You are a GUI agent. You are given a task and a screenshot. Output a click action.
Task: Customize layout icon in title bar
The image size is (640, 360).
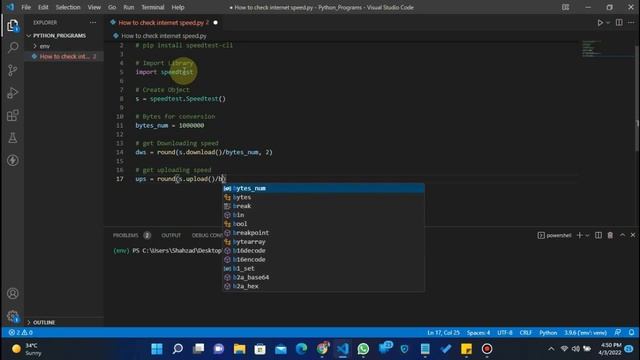tap(565, 7)
